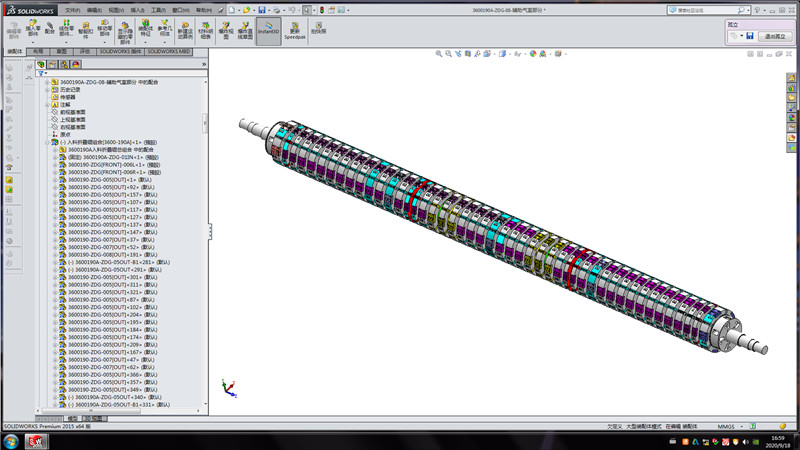Click the MMGS units in status bar
800x450 pixels.
pos(727,427)
